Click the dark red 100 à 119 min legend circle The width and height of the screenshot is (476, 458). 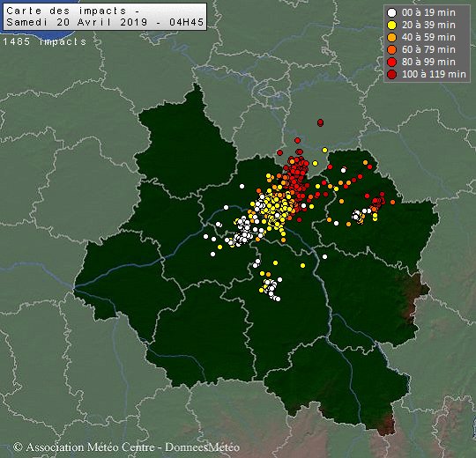pos(392,74)
